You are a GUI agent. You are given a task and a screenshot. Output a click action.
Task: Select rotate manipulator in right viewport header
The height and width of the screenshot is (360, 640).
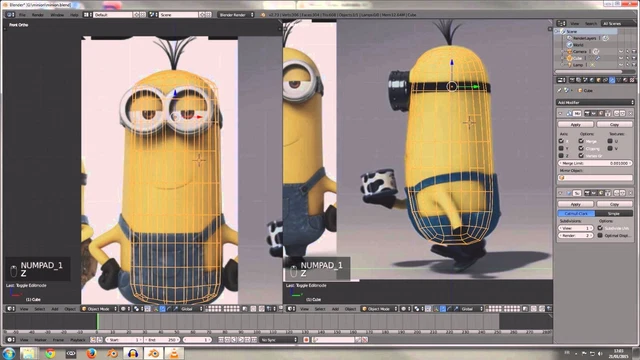tap(449, 309)
